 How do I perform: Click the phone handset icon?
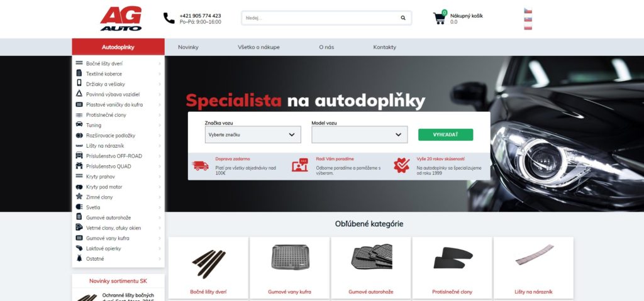(169, 18)
